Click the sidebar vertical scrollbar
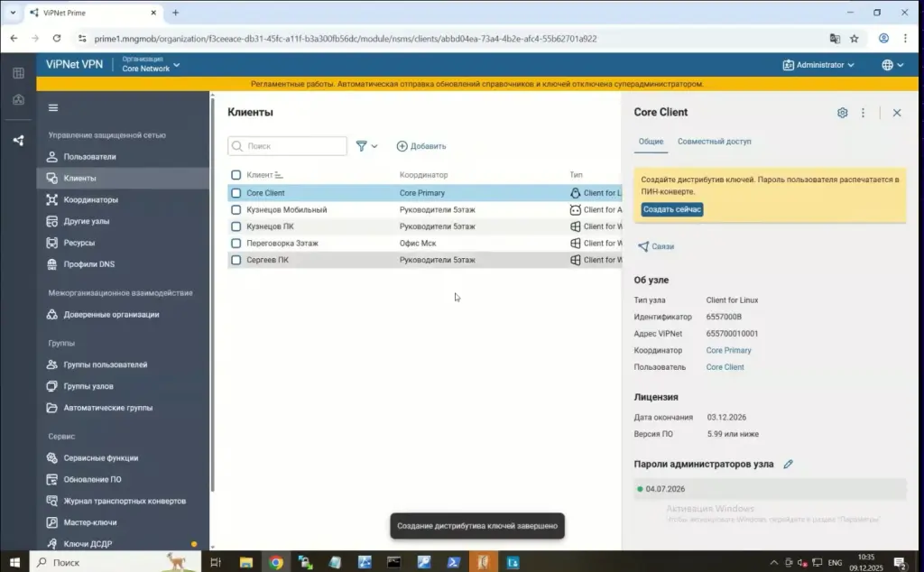Viewport: 924px width, 572px height. tap(212, 294)
